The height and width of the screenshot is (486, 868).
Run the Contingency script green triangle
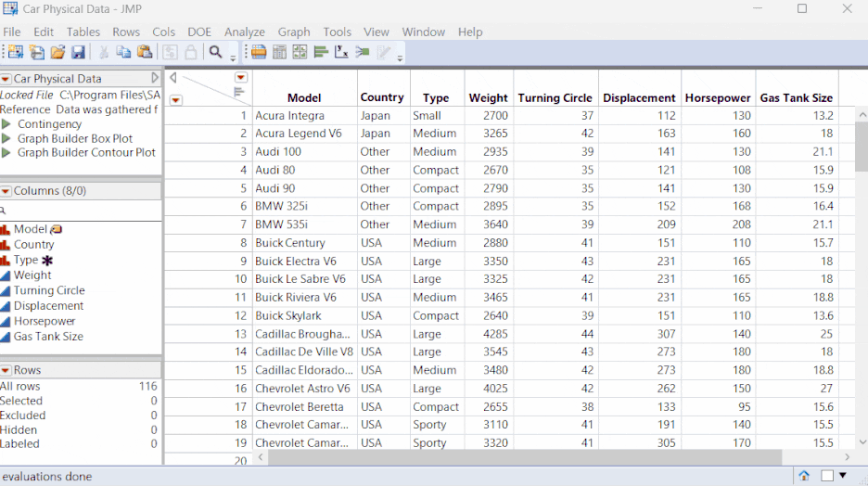(6, 124)
